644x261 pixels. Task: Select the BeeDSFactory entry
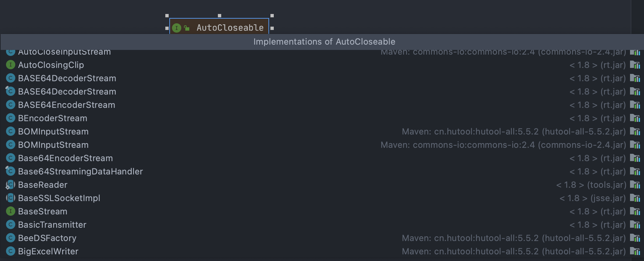point(322,238)
